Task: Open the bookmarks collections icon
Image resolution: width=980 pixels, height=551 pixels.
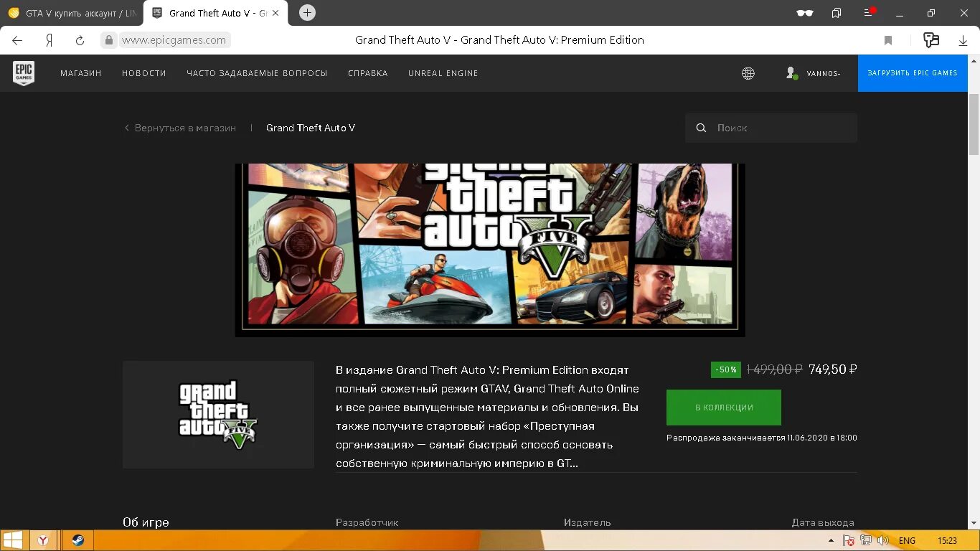Action: [837, 13]
